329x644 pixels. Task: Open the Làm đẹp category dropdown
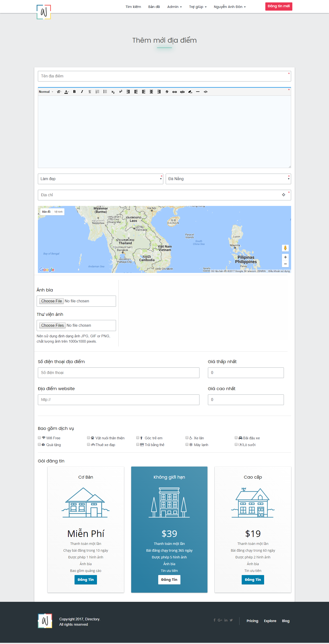click(100, 179)
